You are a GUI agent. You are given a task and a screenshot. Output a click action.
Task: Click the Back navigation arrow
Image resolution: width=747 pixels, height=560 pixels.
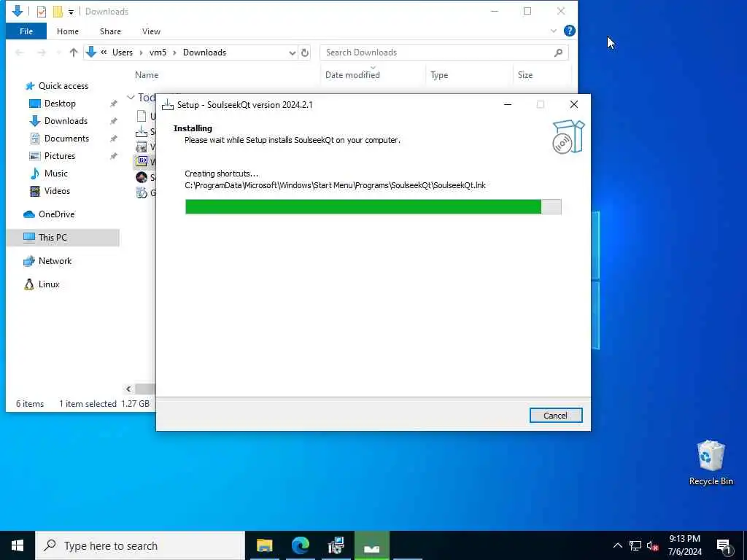pos(20,52)
